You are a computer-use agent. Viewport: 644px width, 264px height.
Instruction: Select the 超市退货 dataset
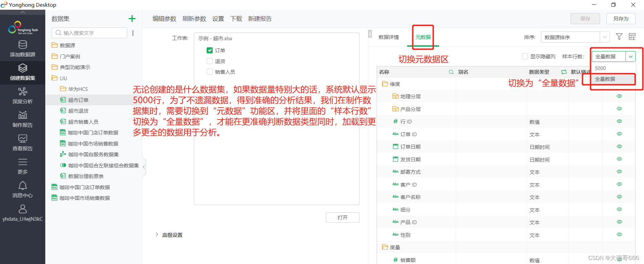coord(78,111)
